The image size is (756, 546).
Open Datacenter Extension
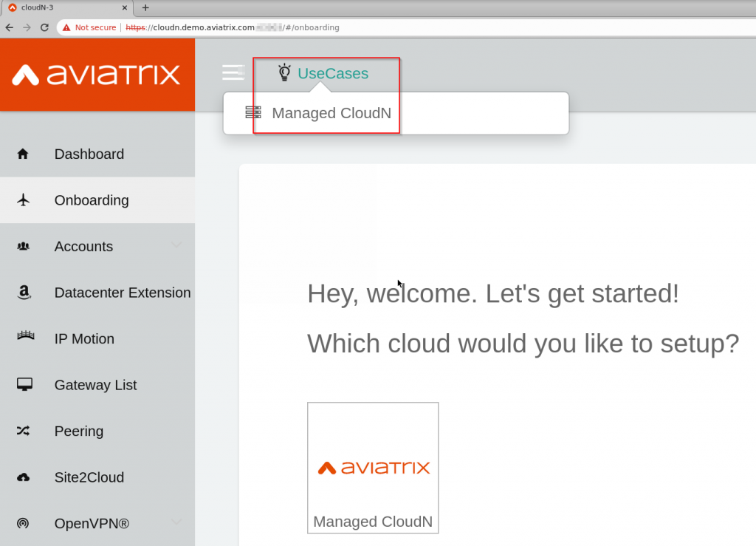[97, 293]
